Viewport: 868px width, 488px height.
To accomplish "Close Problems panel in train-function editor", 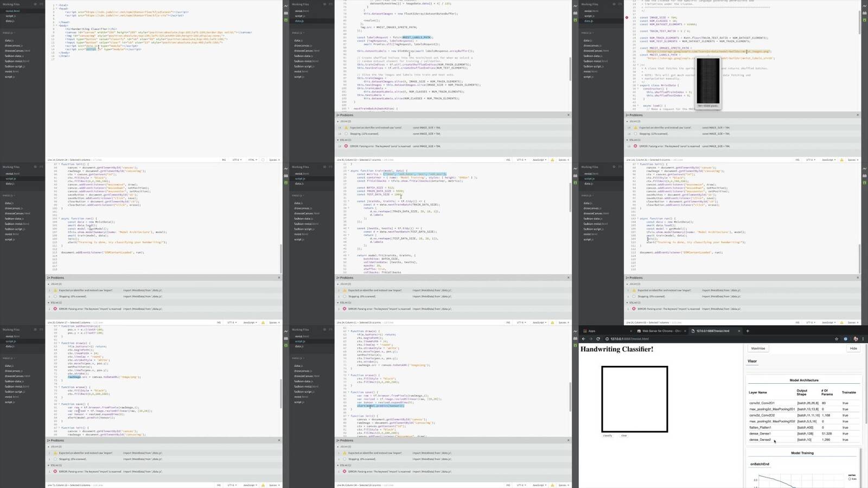I will tap(569, 277).
